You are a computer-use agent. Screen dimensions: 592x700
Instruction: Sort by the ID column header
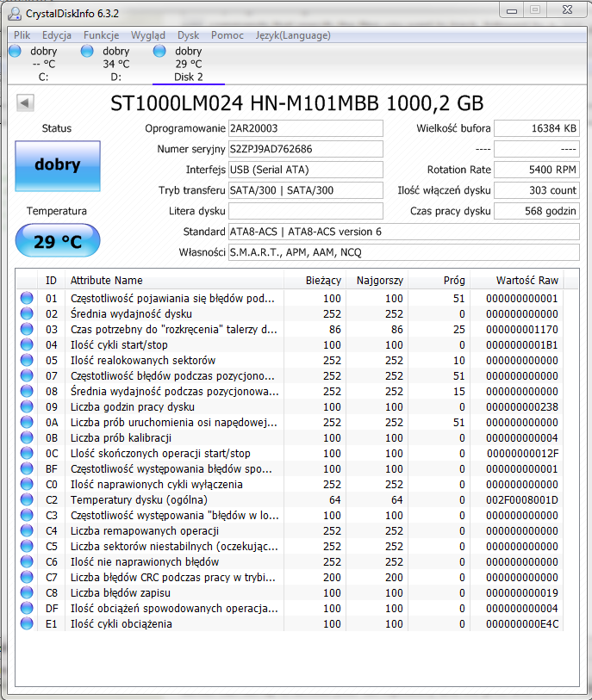[x=51, y=281]
